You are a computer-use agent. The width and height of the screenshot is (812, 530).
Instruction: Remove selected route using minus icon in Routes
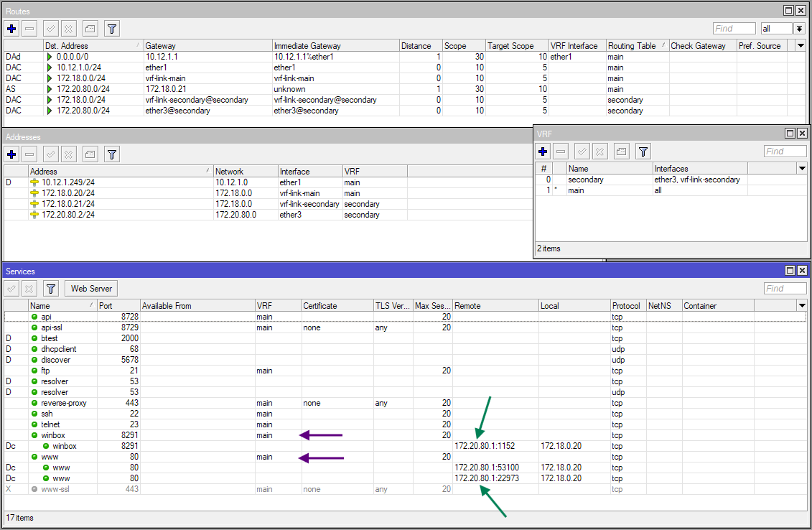(x=29, y=29)
